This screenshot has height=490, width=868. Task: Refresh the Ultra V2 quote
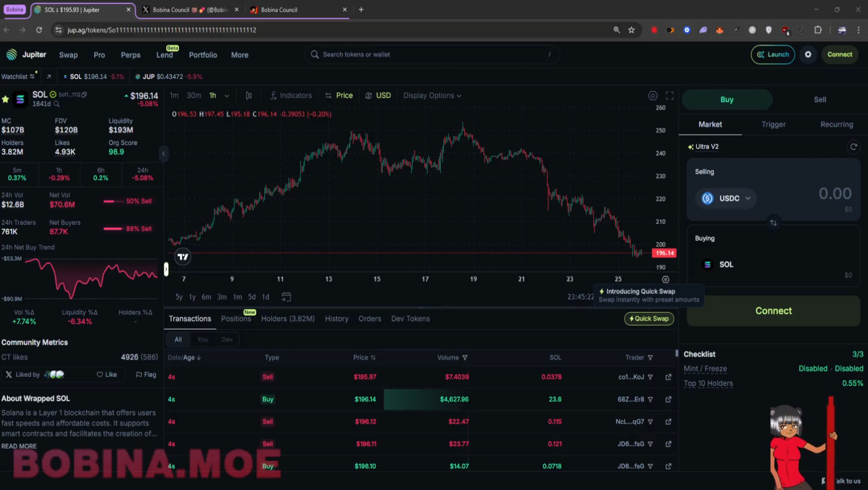[853, 147]
